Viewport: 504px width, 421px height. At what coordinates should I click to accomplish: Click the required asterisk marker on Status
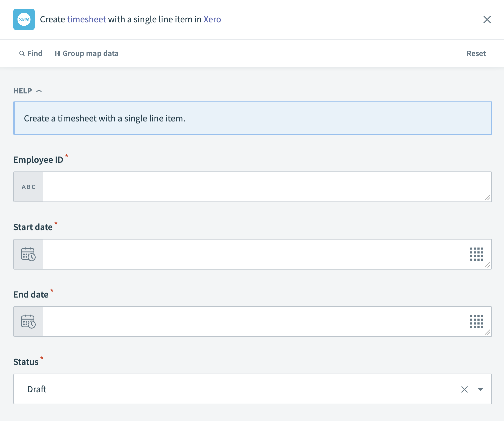pyautogui.click(x=42, y=358)
